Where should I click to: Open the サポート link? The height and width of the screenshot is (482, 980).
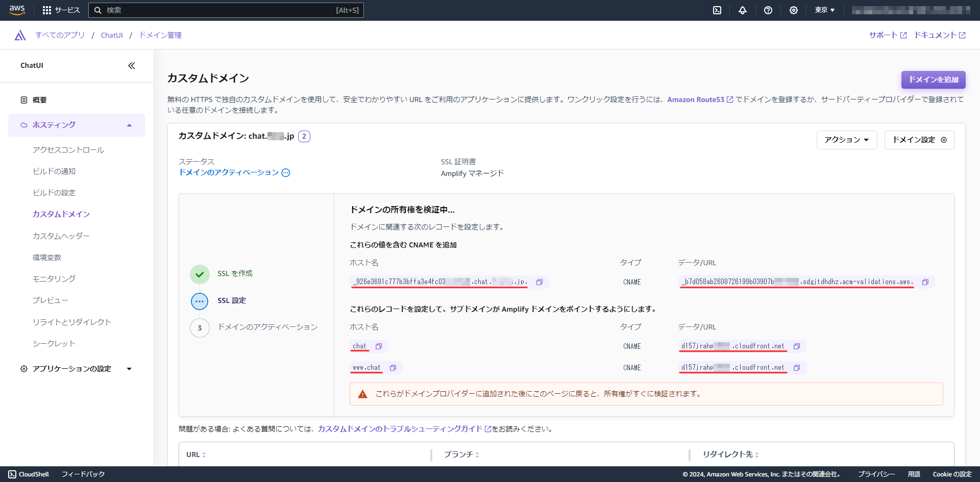tap(888, 35)
